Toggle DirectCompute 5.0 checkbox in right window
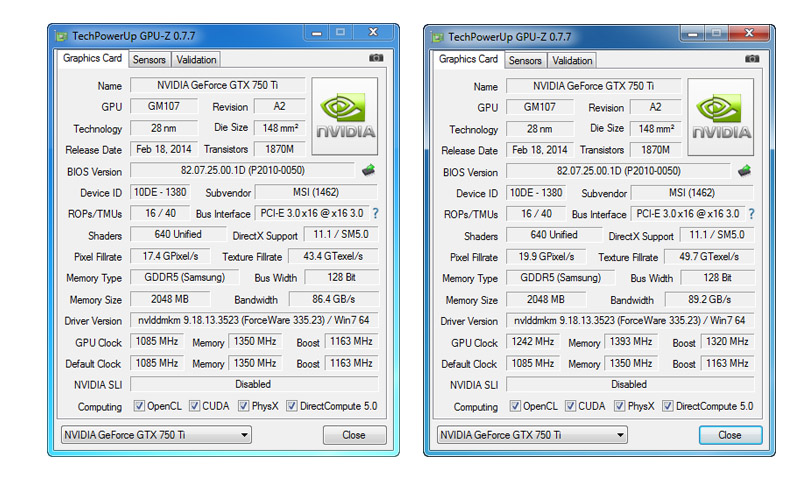The width and height of the screenshot is (800, 495). (667, 406)
